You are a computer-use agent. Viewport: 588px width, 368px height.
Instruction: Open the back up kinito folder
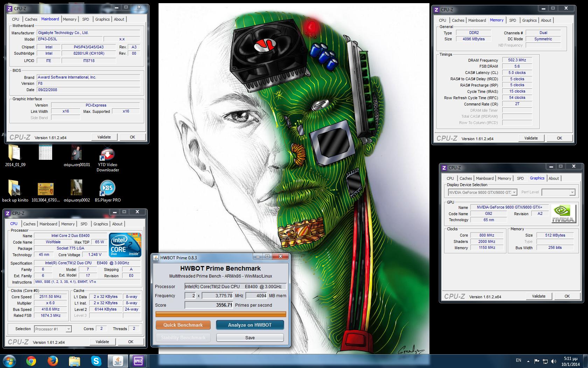[15, 189]
